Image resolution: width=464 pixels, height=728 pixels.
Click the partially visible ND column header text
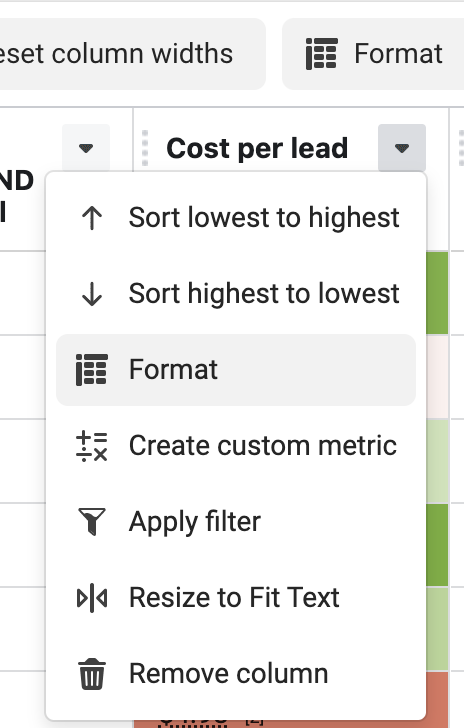click(17, 181)
